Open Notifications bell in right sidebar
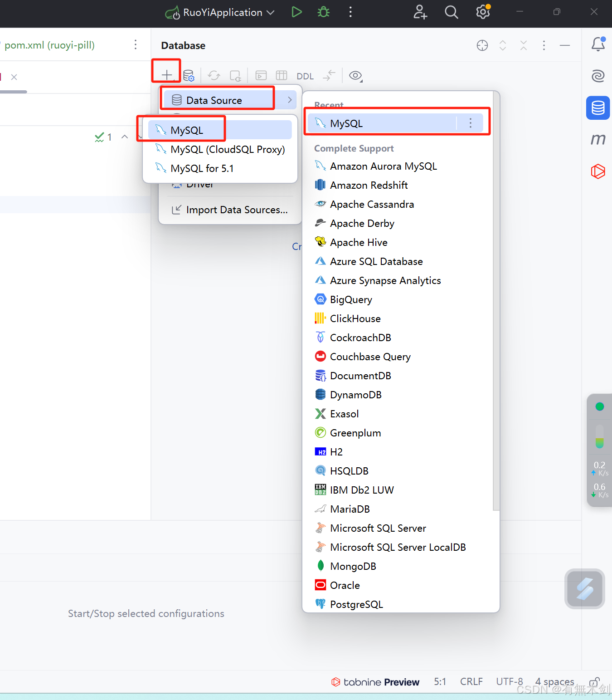This screenshot has height=700, width=612. pos(598,44)
